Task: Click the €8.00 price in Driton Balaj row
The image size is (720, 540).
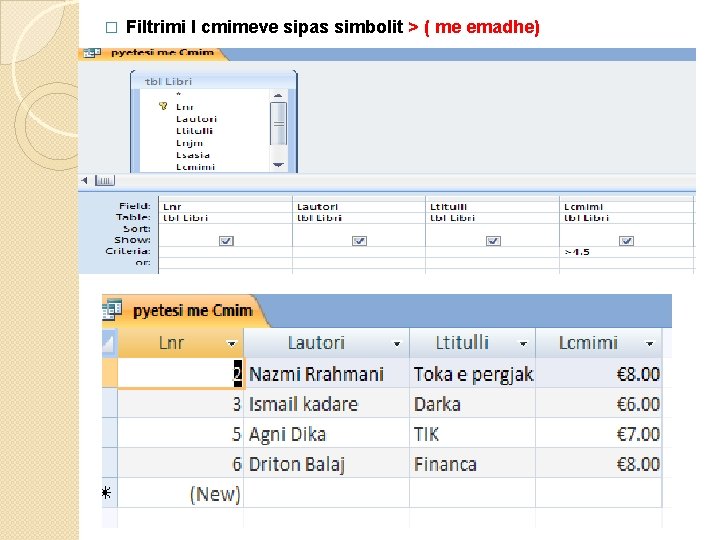Action: tap(598, 463)
